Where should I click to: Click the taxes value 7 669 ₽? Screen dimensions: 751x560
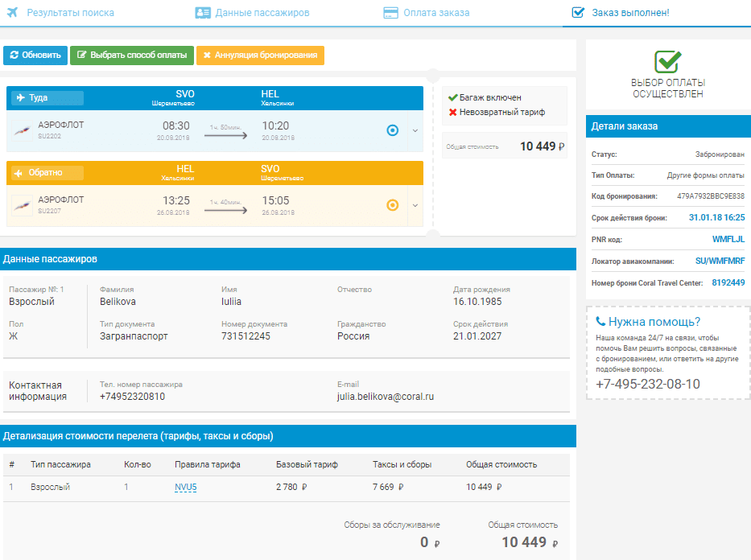click(389, 487)
